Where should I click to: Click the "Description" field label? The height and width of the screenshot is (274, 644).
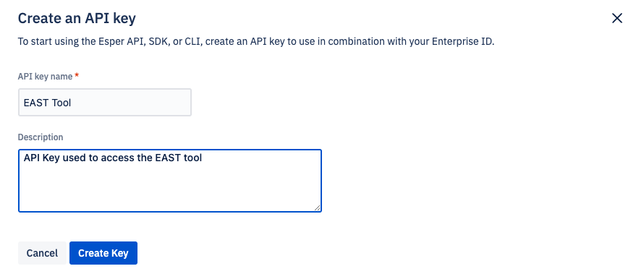click(41, 137)
